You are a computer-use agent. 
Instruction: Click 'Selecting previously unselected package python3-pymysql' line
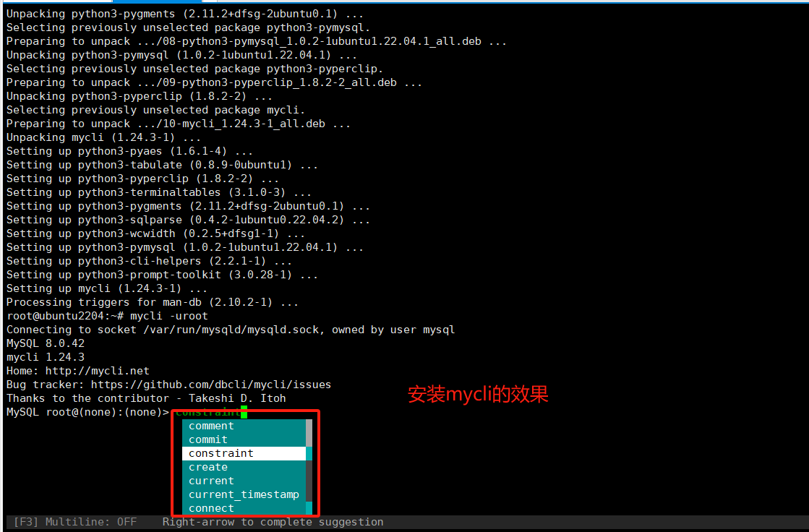pos(188,27)
